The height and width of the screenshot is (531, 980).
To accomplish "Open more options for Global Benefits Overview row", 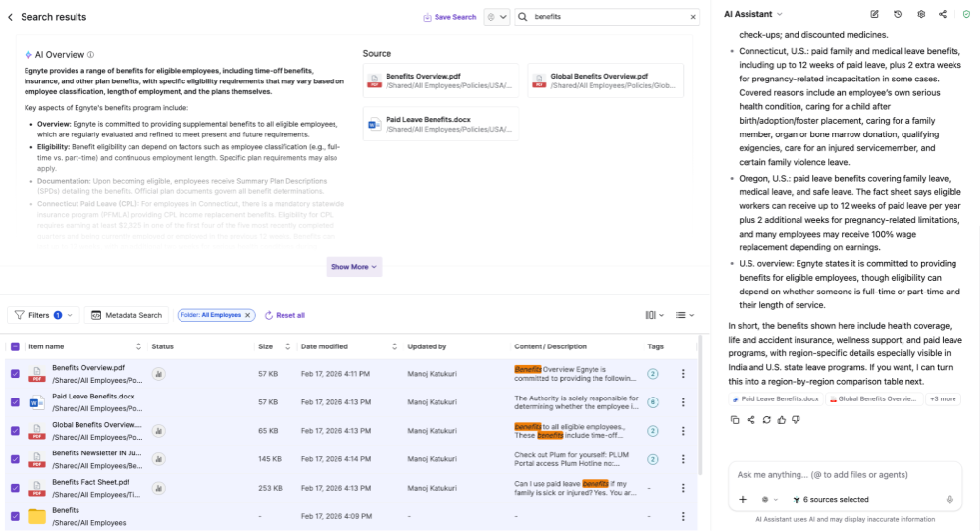I will click(x=683, y=430).
